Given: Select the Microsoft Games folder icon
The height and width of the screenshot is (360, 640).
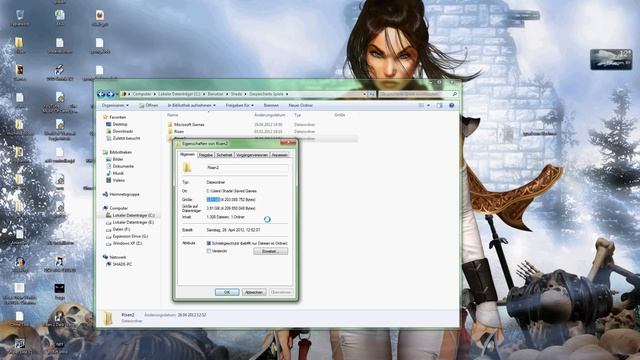Looking at the screenshot, I should click(x=170, y=124).
